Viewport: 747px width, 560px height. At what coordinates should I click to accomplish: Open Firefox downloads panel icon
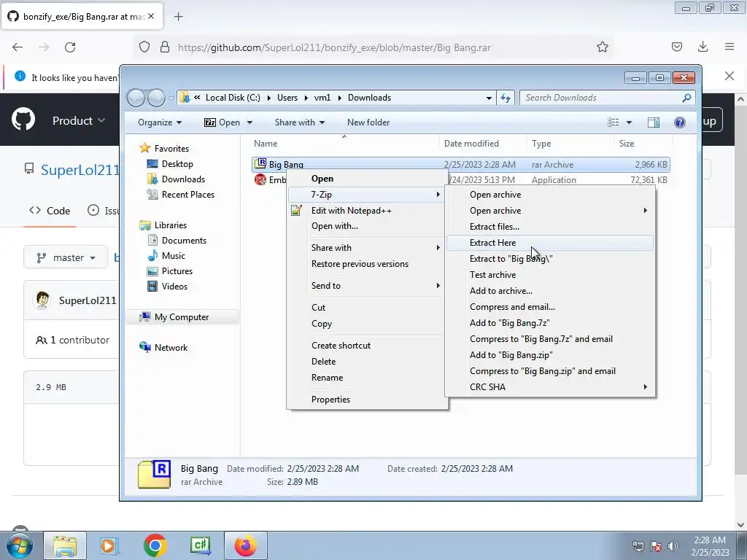(703, 47)
